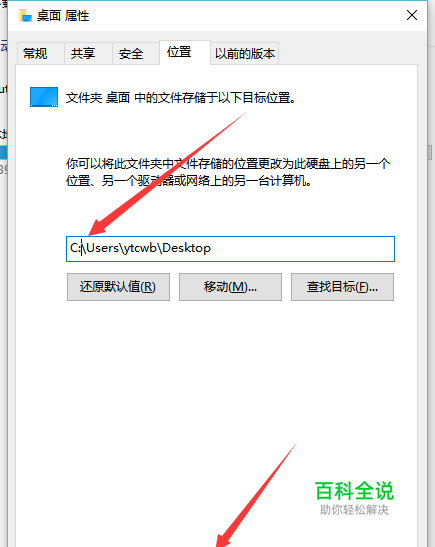
Task: Place the cursor after the word Desktop in the path
Action: (211, 248)
